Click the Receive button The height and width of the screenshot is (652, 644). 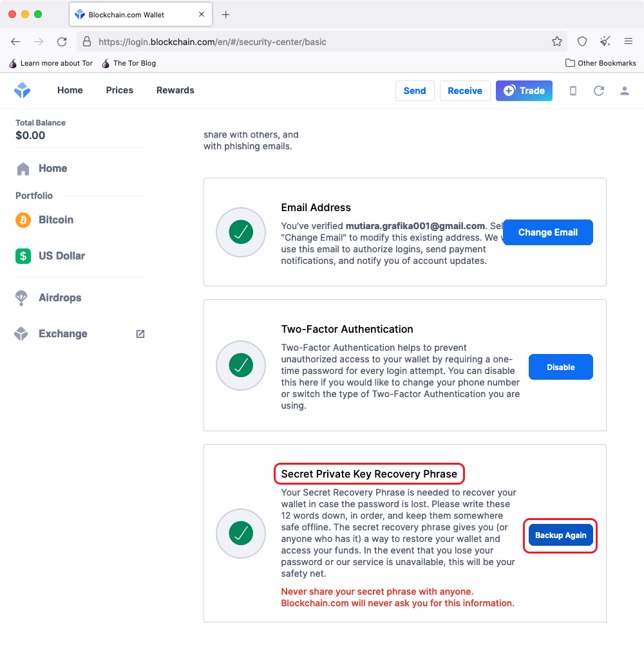click(x=465, y=91)
